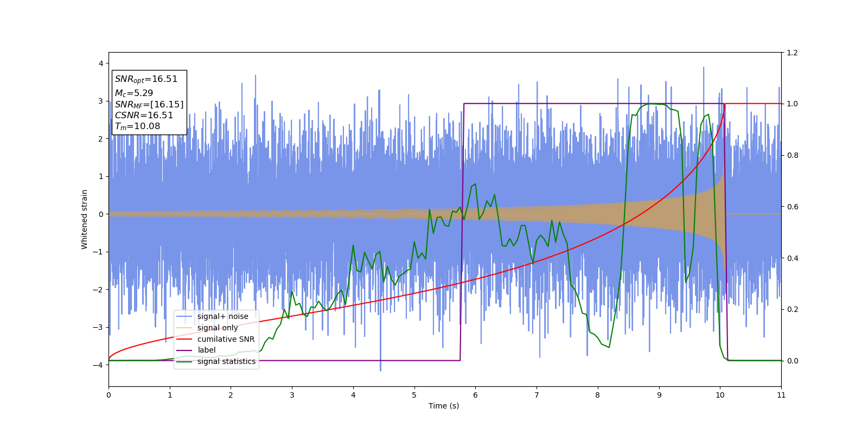Click the x-axis tick label 11

tap(781, 395)
